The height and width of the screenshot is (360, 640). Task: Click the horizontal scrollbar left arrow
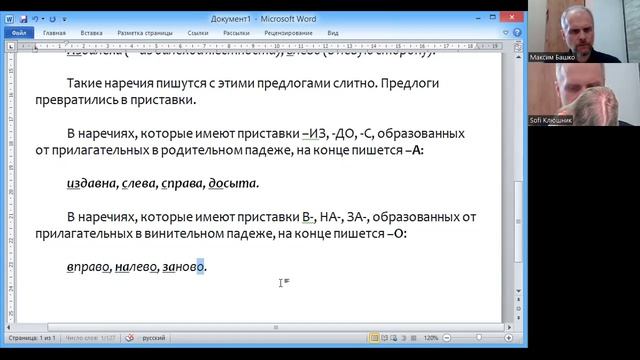point(9,327)
